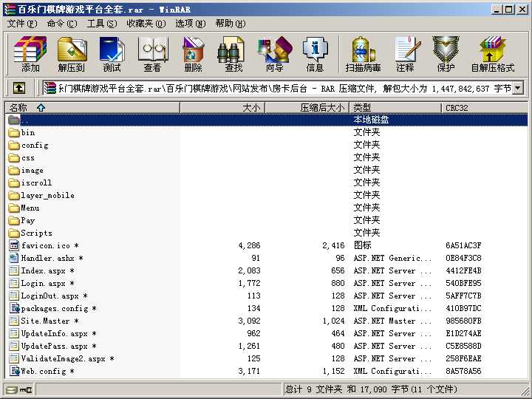532x399 pixels.
Task: Sort by the 压缩后大小 column header
Action: [x=307, y=108]
